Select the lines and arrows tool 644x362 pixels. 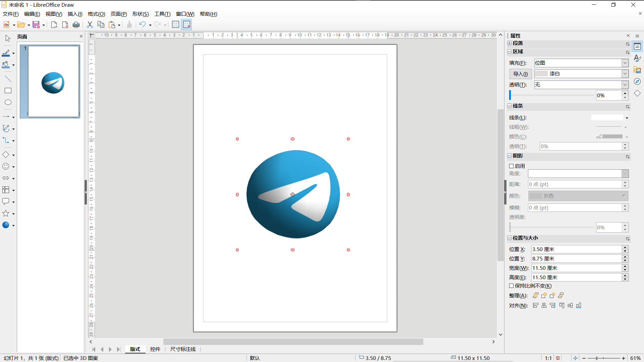click(6, 117)
